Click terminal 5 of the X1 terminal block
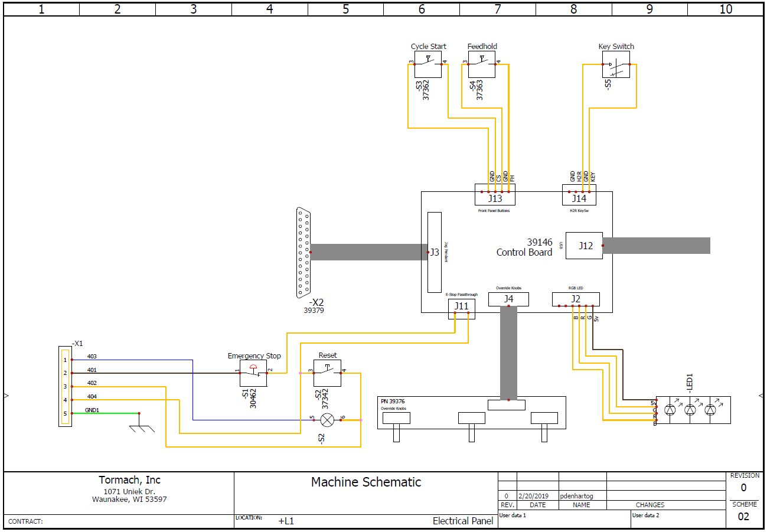Image resolution: width=767 pixels, height=532 pixels. pos(65,413)
